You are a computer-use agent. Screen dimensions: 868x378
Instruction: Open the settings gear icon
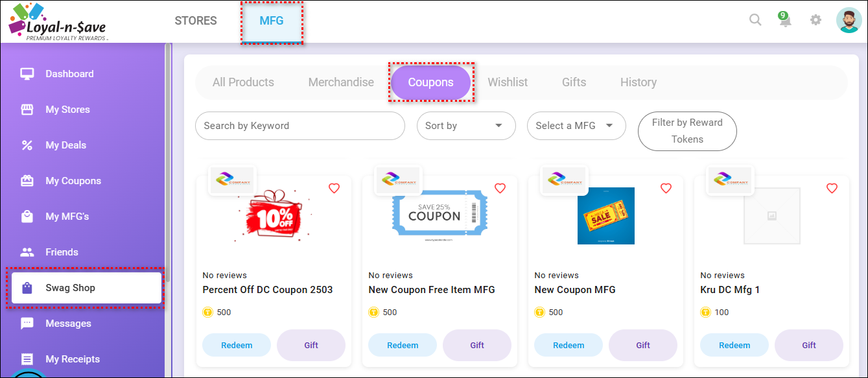[x=815, y=20]
